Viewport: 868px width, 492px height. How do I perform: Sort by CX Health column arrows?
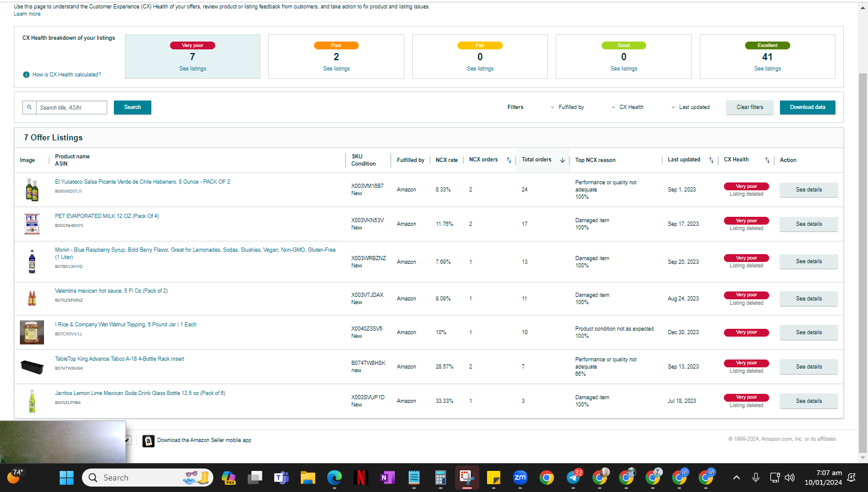tap(767, 160)
